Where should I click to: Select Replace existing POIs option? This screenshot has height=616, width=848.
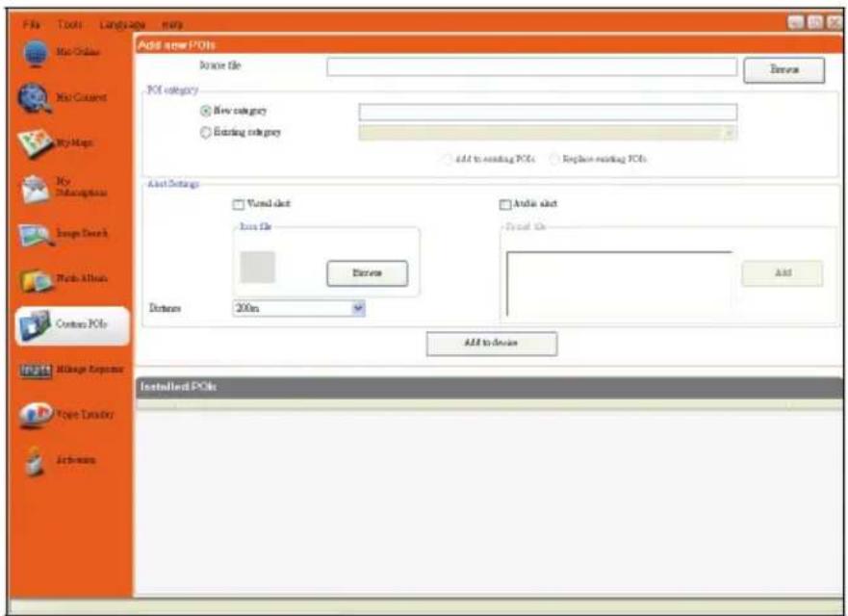(x=554, y=159)
